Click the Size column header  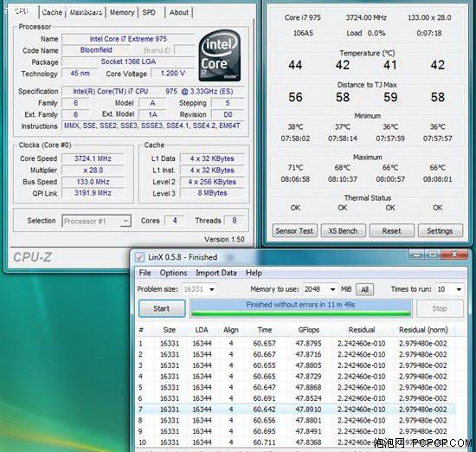pos(169,330)
